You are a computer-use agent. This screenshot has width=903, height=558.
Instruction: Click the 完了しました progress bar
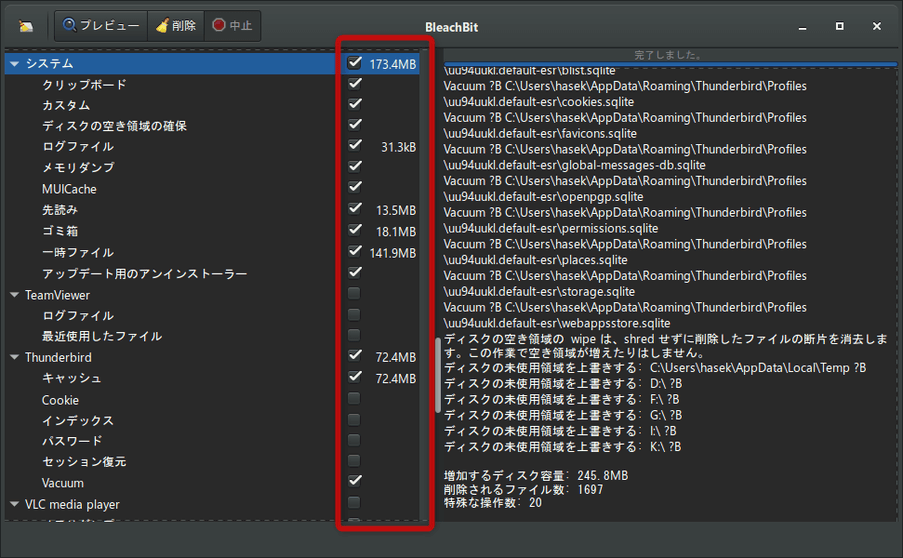[x=670, y=56]
